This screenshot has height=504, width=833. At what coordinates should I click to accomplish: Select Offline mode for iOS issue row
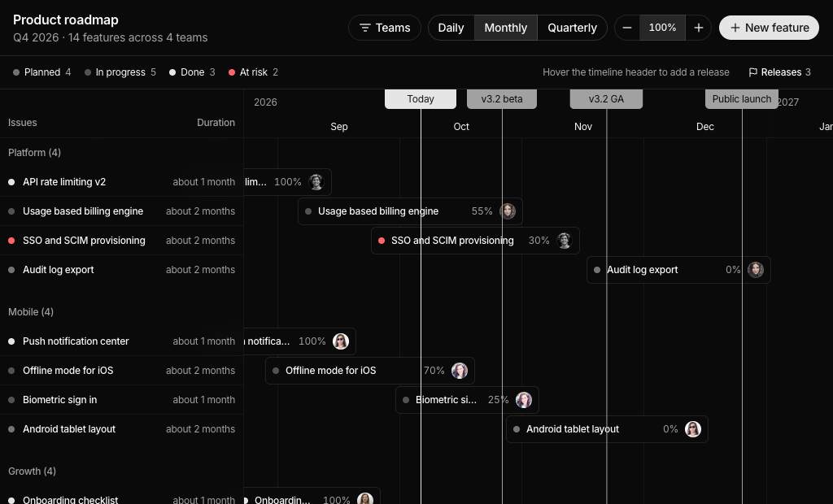point(122,371)
